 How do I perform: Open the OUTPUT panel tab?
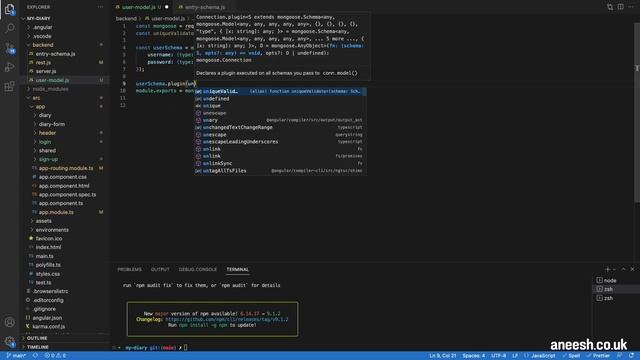(x=160, y=269)
